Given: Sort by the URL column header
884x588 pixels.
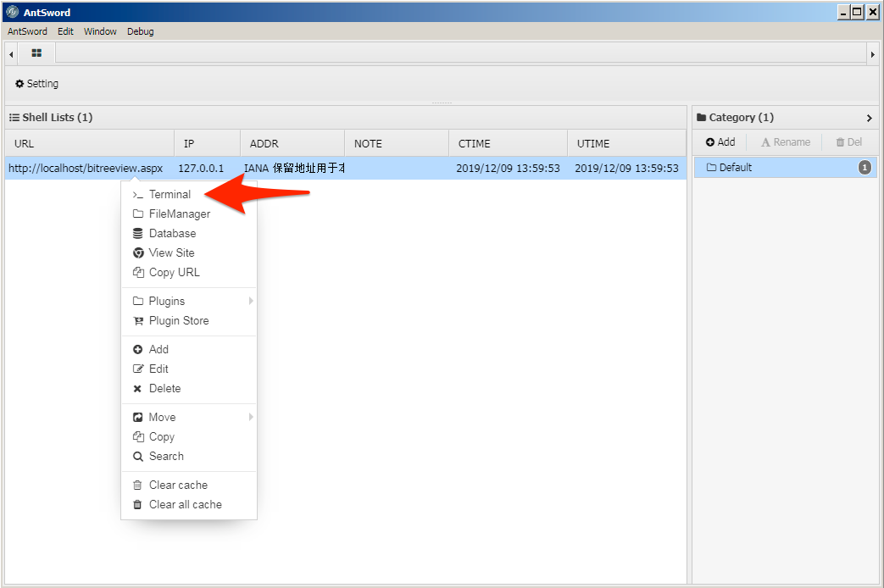Looking at the screenshot, I should (x=90, y=144).
